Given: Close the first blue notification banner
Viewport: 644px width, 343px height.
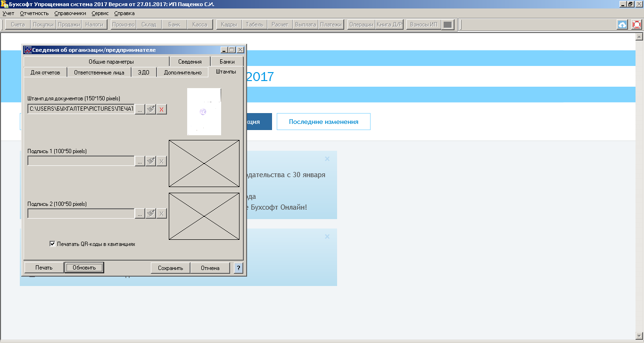Looking at the screenshot, I should point(327,159).
